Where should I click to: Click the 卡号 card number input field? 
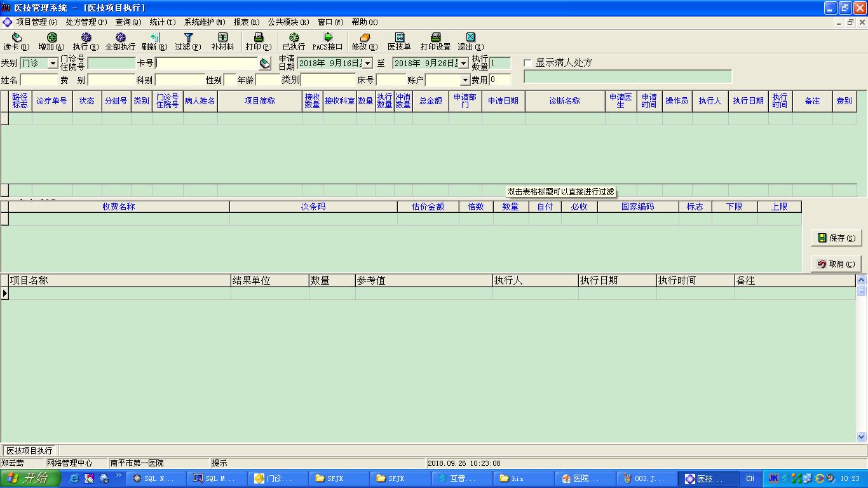point(207,64)
